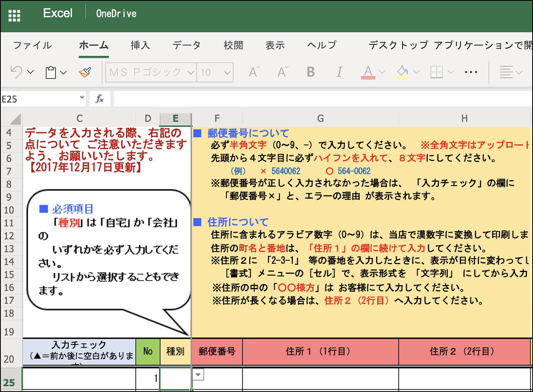
Task: Click the 入力チェック header cell
Action: (x=80, y=352)
